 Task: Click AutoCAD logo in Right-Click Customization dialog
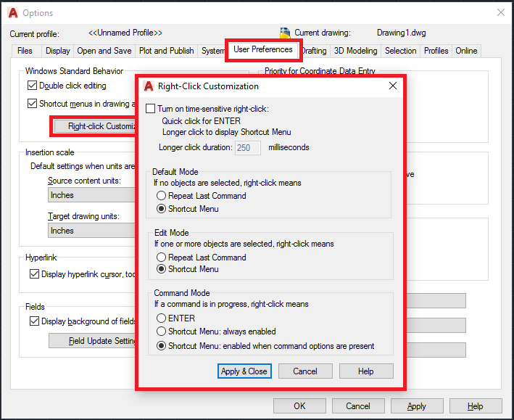coord(149,86)
